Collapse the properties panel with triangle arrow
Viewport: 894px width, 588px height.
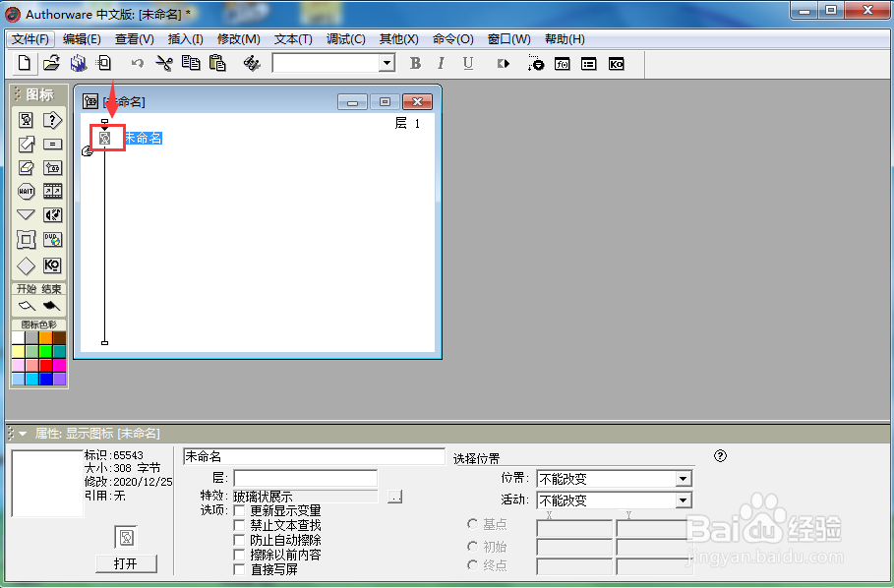tap(23, 434)
